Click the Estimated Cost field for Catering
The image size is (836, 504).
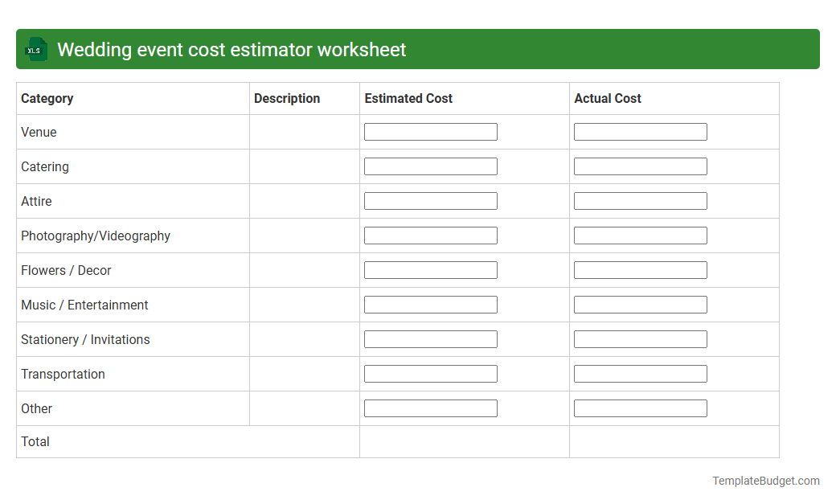click(430, 166)
